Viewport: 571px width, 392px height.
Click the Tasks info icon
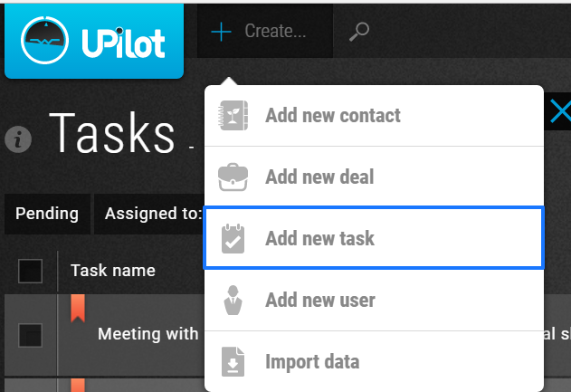18,139
